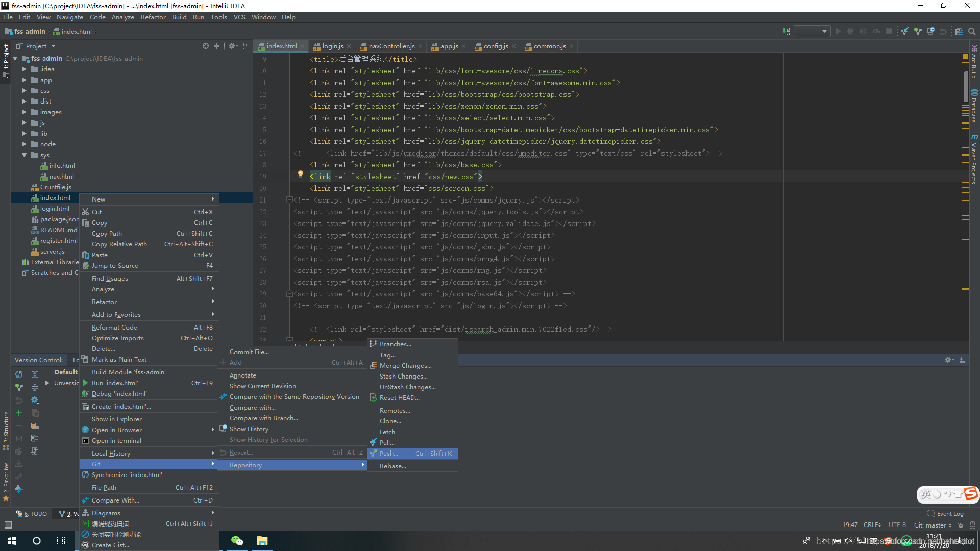Screen dimensions: 980x551
Task: Open the Project Structure icon
Action: 959,31
